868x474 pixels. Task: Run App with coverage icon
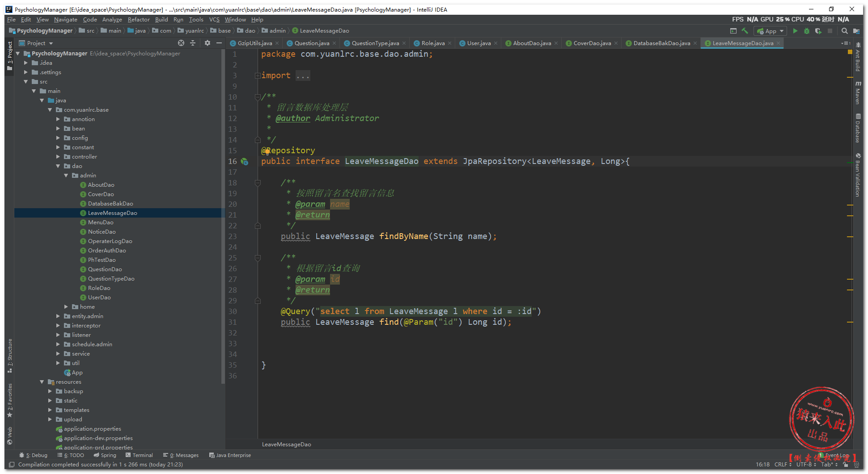(818, 31)
